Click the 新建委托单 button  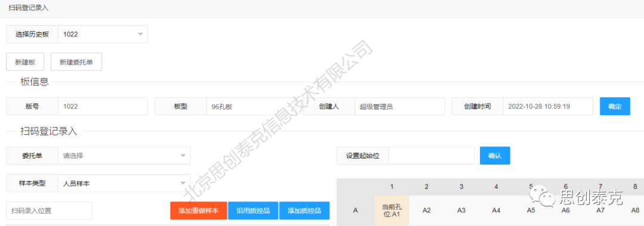[x=76, y=62]
